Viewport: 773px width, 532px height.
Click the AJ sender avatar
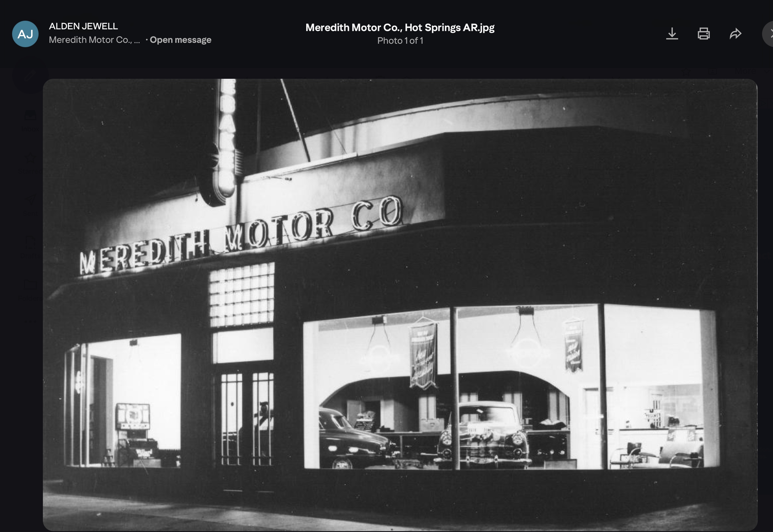point(25,34)
